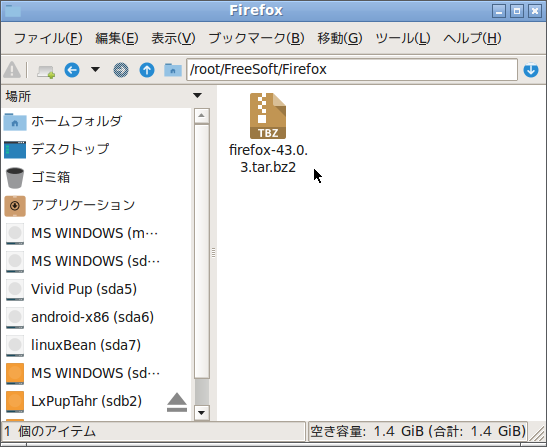
Task: Click the home folder toolbar icon
Action: [x=173, y=70]
